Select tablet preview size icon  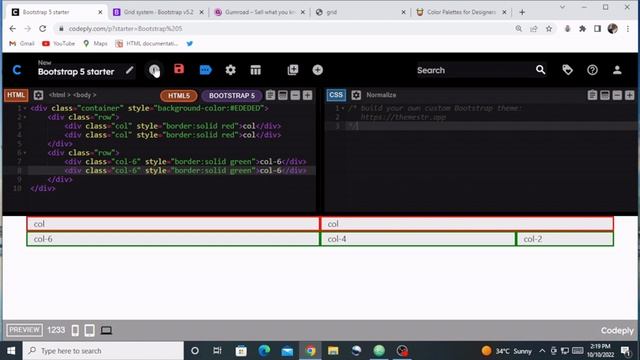tap(89, 330)
